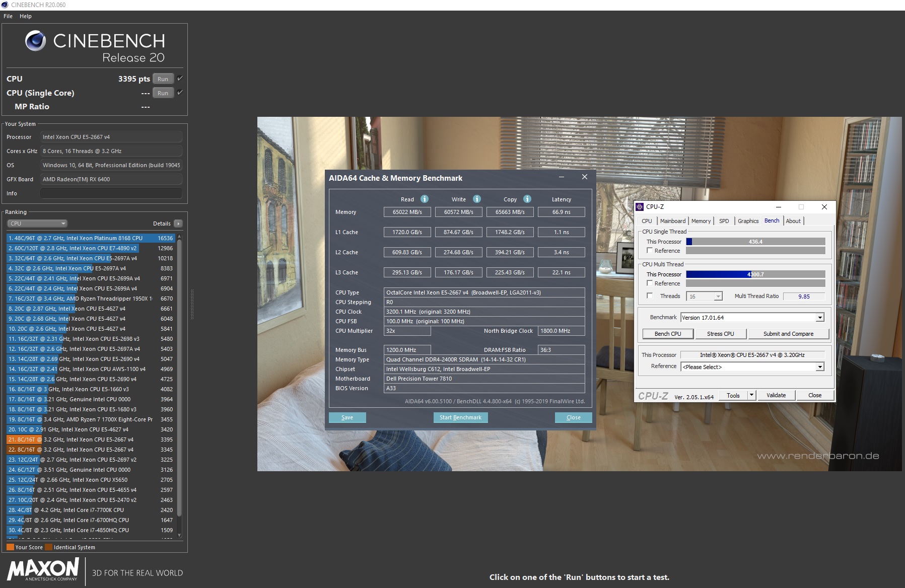The image size is (905, 588).
Task: Click Submit and Compare in CPU-Z
Action: pyautogui.click(x=788, y=334)
